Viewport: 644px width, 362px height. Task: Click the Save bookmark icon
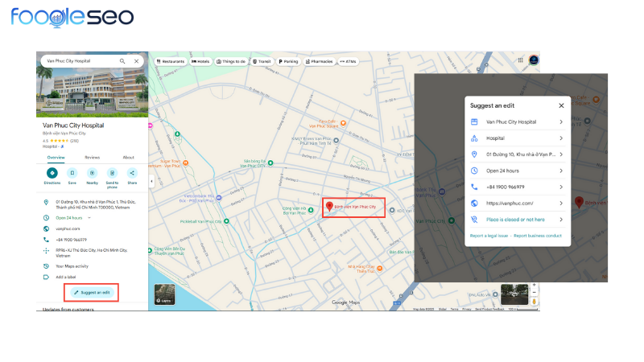point(72,173)
